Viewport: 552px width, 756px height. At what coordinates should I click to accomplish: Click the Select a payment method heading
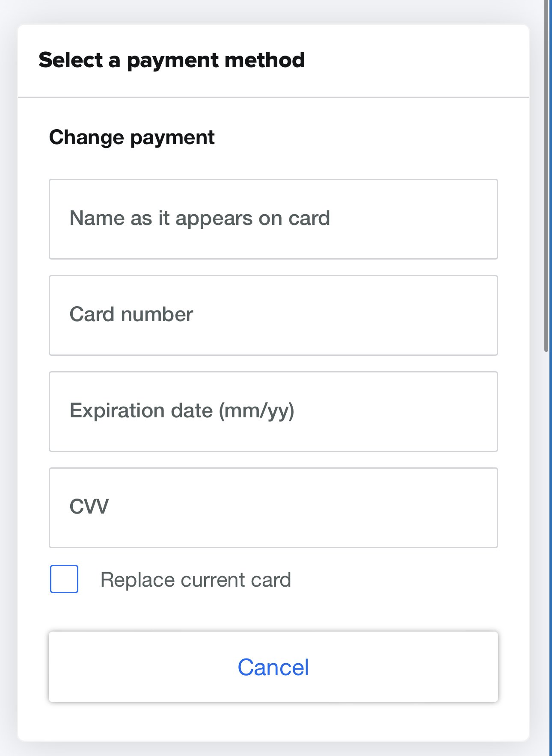point(172,60)
